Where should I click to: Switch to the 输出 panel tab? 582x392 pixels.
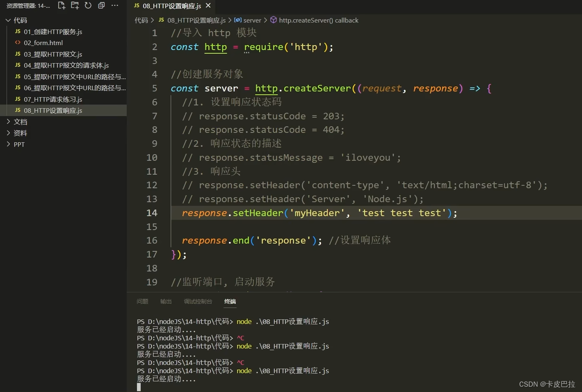tap(166, 301)
